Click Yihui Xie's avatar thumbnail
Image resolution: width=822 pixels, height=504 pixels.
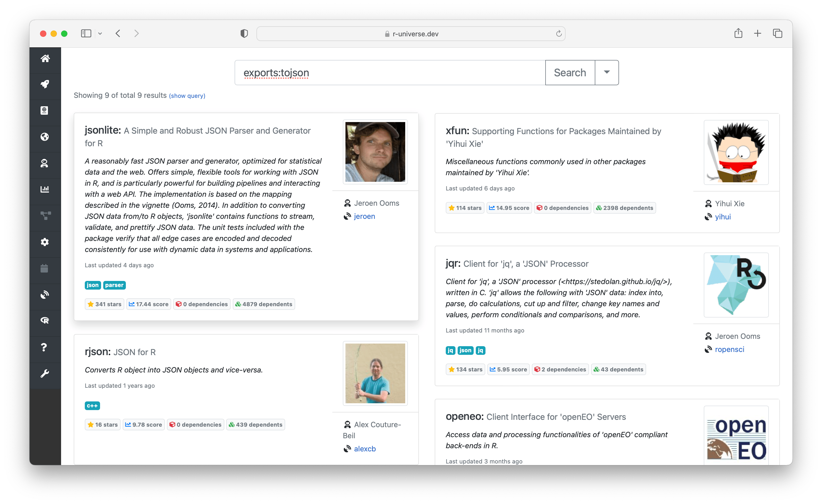click(736, 152)
